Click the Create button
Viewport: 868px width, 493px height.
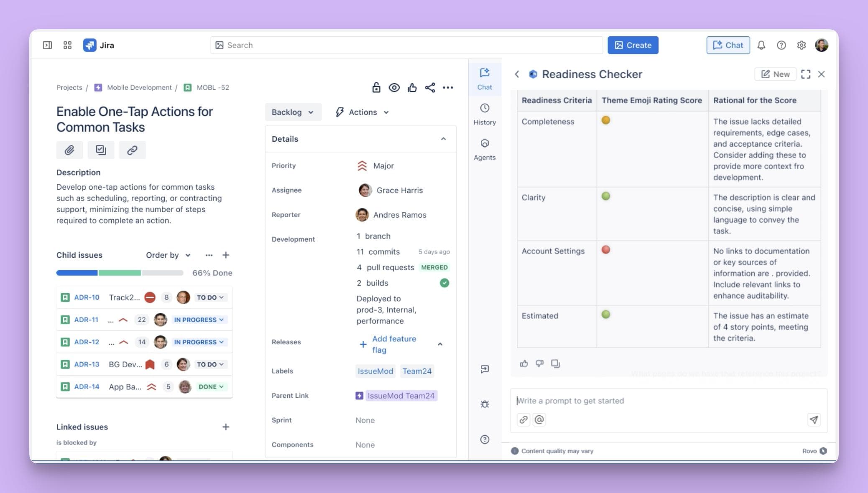633,45
